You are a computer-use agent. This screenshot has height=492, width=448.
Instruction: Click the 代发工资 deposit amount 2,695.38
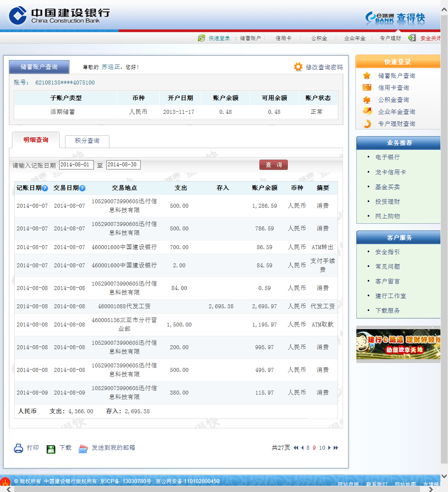click(x=221, y=306)
